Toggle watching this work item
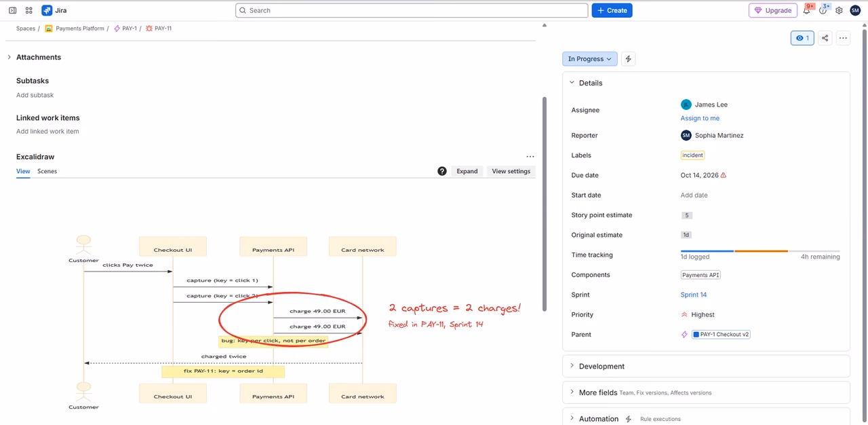868x425 pixels. tap(802, 38)
